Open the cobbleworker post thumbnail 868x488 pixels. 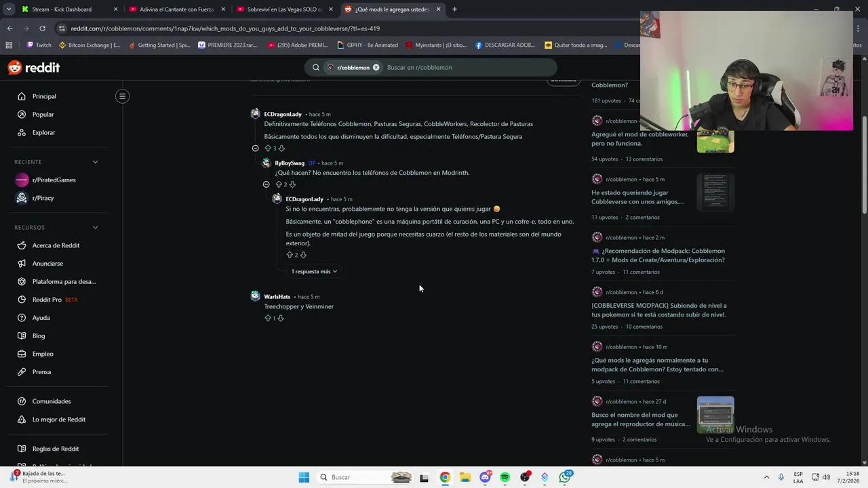point(715,140)
